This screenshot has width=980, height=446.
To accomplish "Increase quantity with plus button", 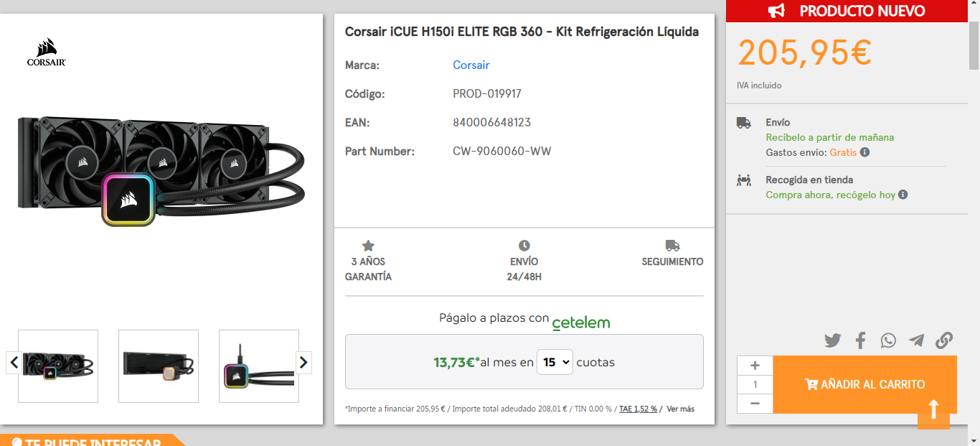I will (x=755, y=365).
